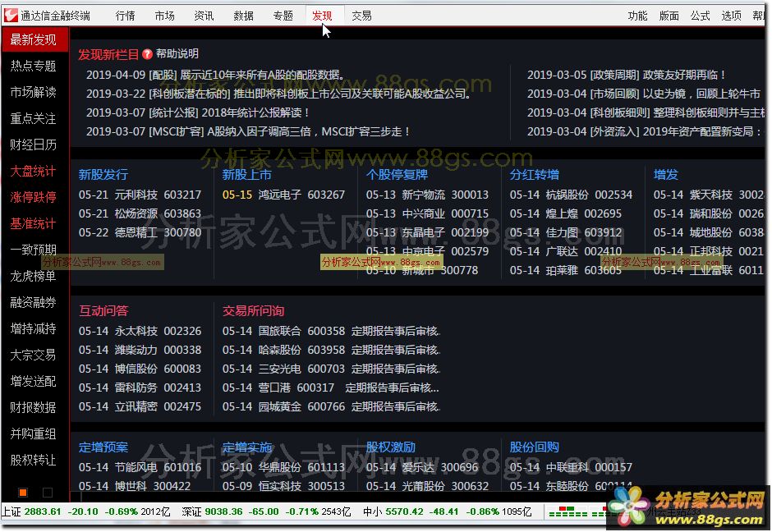Image resolution: width=772 pixels, height=532 pixels.
Task: Select 鸿远电子 603267 listing row
Action: [283, 195]
